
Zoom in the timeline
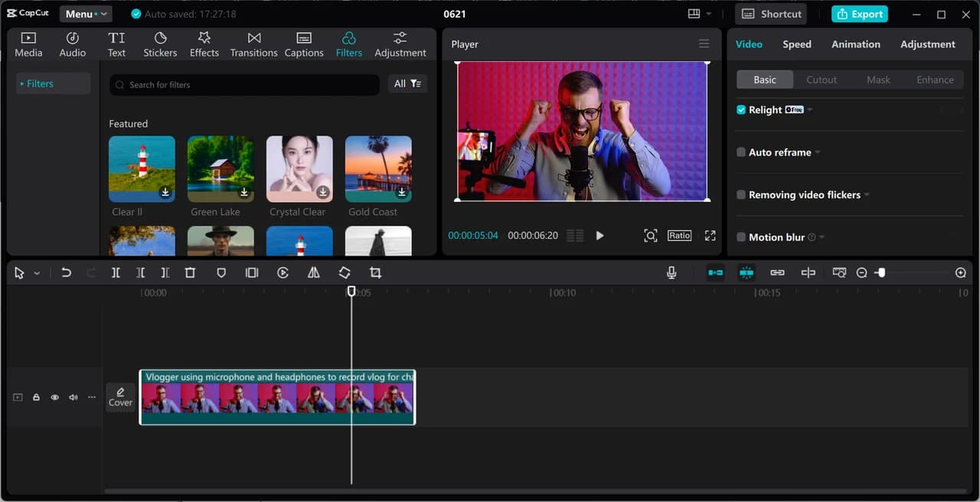coord(961,272)
